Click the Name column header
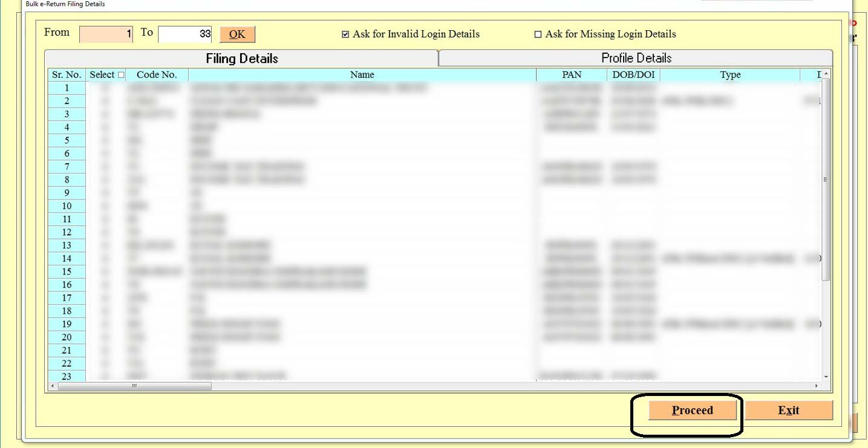868x448 pixels. pos(362,74)
